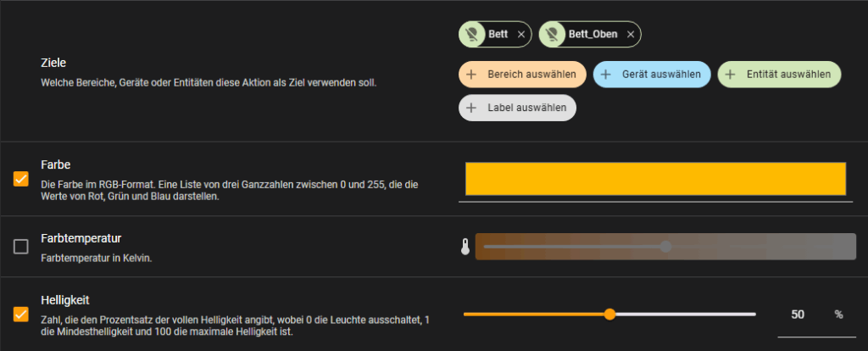
Task: Click the color temperature thermometer icon
Action: pyautogui.click(x=465, y=247)
